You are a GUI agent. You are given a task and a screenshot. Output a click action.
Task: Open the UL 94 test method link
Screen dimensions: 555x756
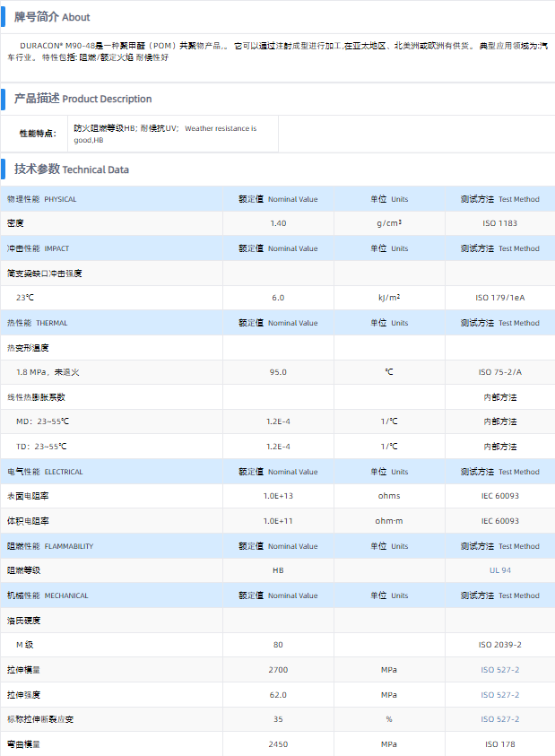[499, 570]
